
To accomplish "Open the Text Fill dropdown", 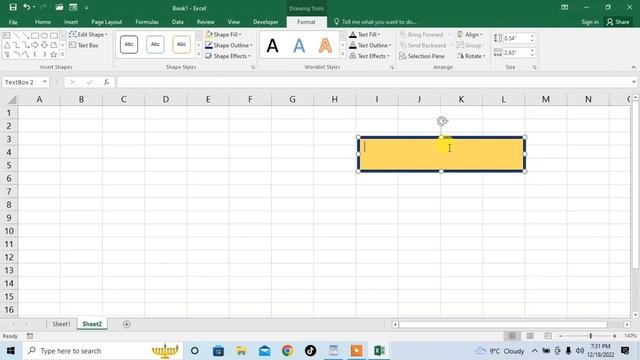I will tap(365, 35).
